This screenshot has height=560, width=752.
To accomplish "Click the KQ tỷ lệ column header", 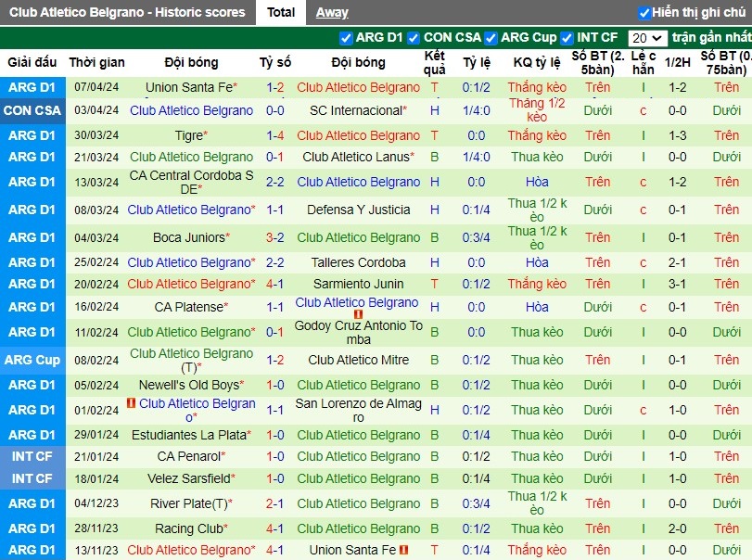I will 537,62.
